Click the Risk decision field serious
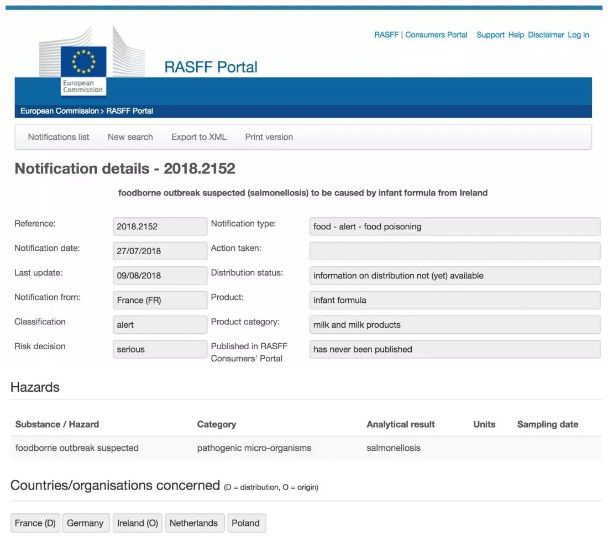The width and height of the screenshot is (608, 547). (160, 349)
